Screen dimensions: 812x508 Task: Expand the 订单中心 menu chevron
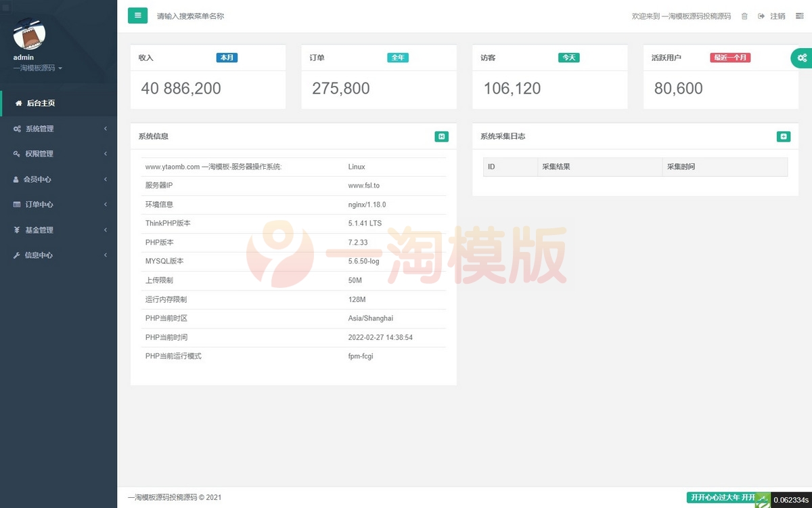coord(106,205)
